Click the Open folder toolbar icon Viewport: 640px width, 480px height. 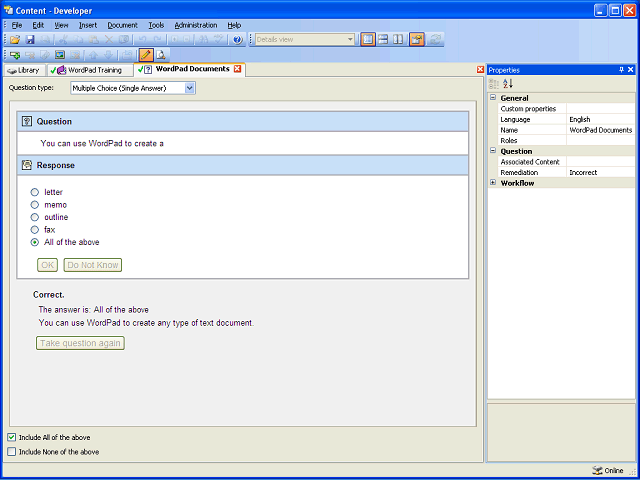[15, 40]
